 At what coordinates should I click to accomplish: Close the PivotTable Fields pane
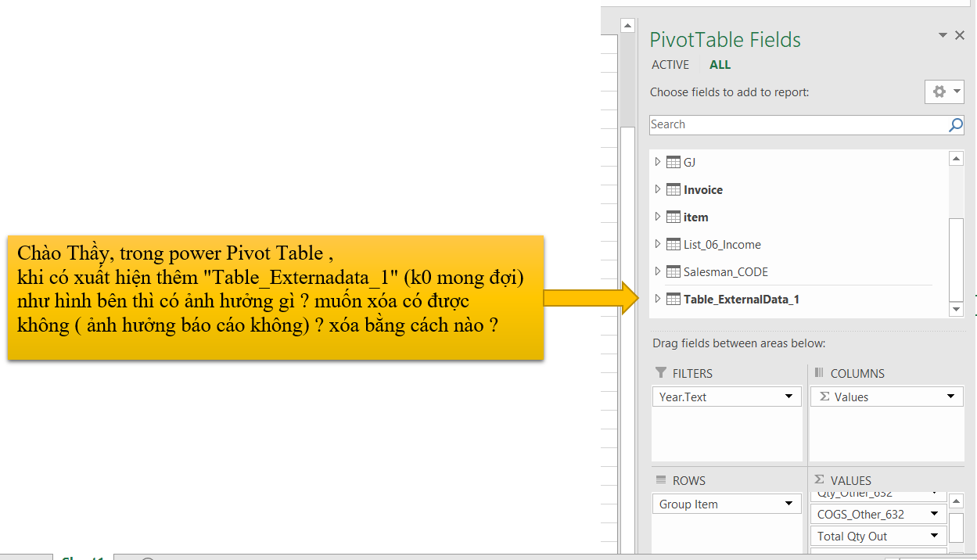click(960, 35)
